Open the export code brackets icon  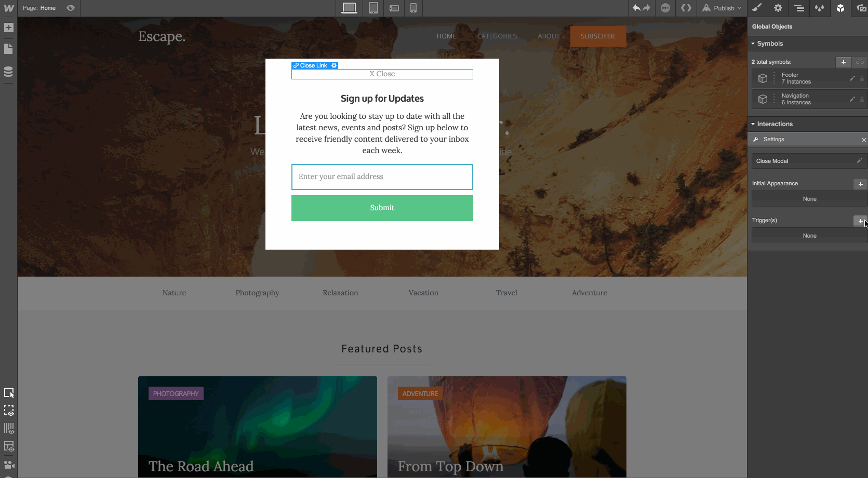[686, 8]
